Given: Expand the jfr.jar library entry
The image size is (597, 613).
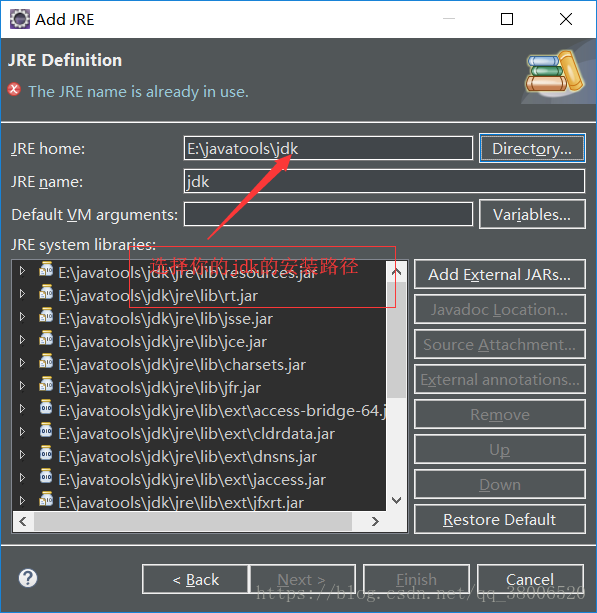Looking at the screenshot, I should click(x=22, y=386).
